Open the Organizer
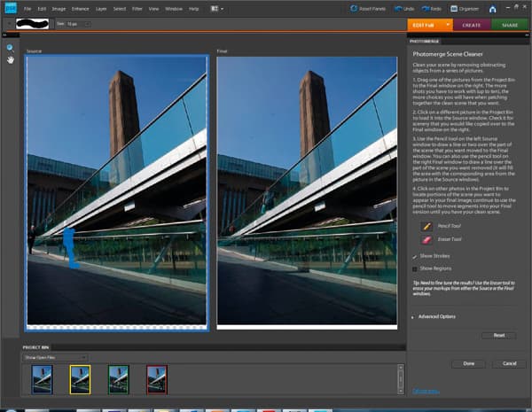The width and height of the screenshot is (532, 412). [464, 9]
